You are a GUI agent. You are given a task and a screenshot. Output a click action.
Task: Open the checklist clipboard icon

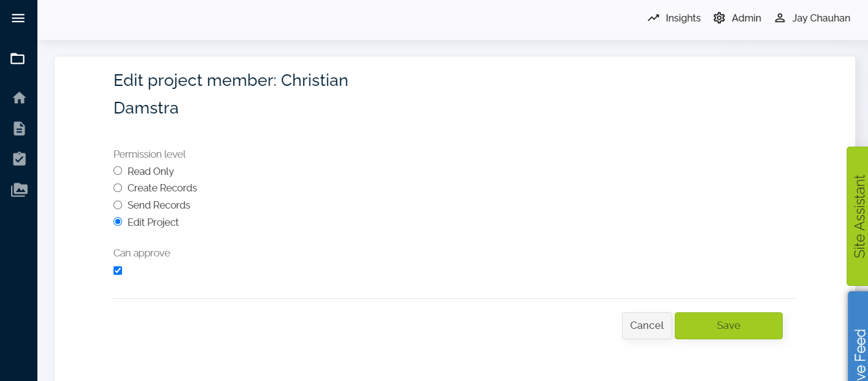(19, 159)
